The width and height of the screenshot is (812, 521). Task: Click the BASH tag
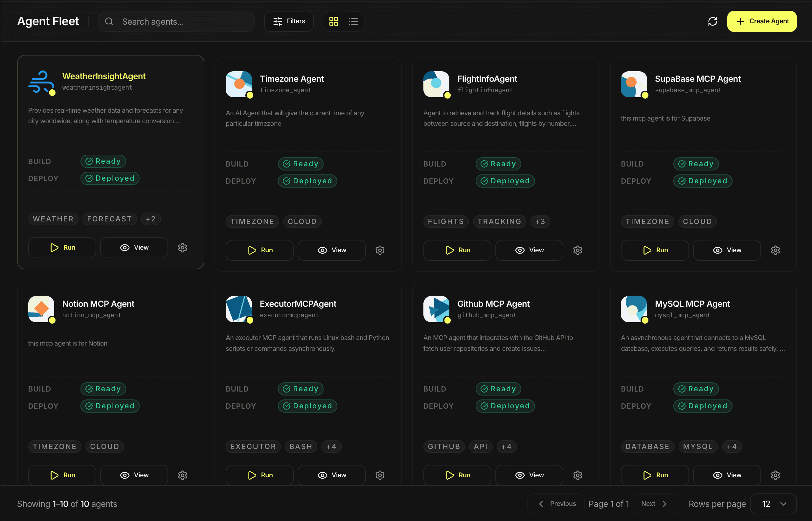tap(301, 447)
